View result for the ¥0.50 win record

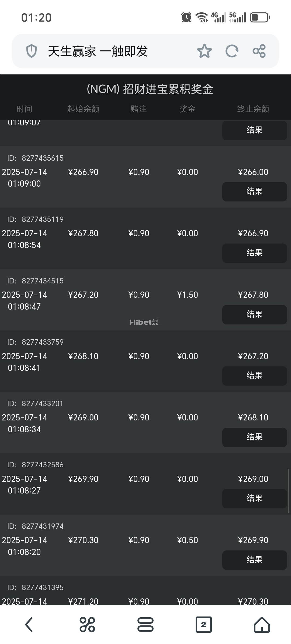tap(254, 560)
